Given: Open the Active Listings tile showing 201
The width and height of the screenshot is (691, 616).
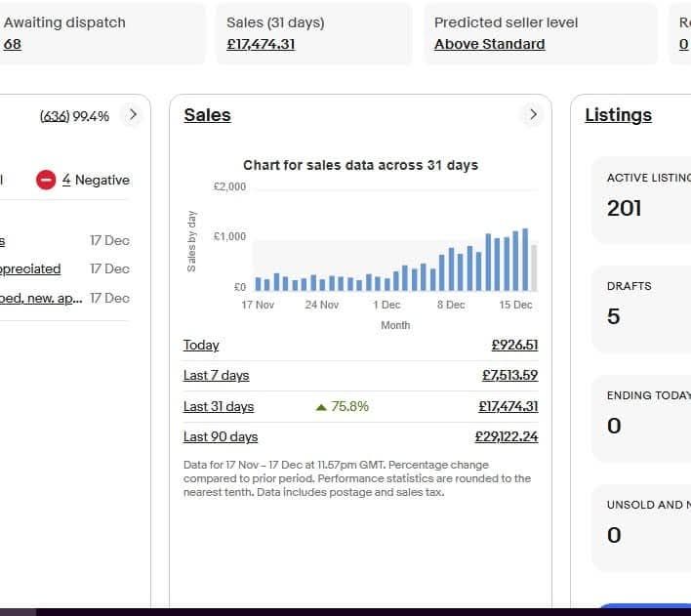Looking at the screenshot, I should click(641, 200).
